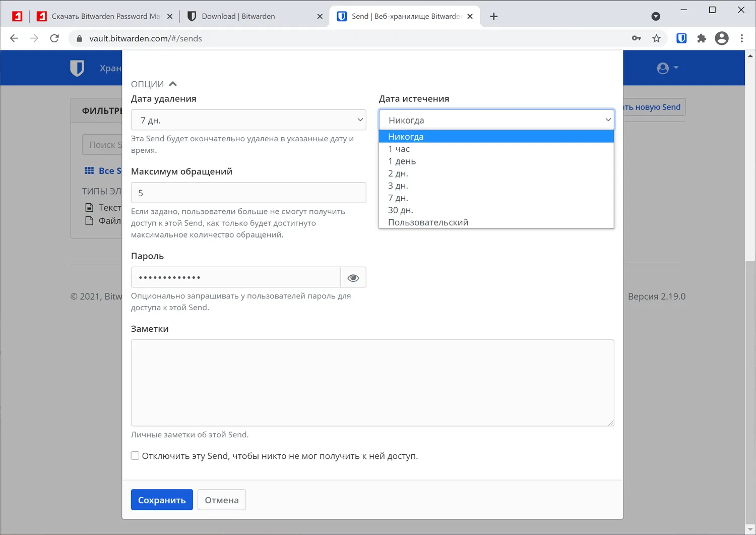Screen dimensions: 756x535
Task: Switch to Скачать Bitwarden Password Manager tab
Action: (x=105, y=16)
